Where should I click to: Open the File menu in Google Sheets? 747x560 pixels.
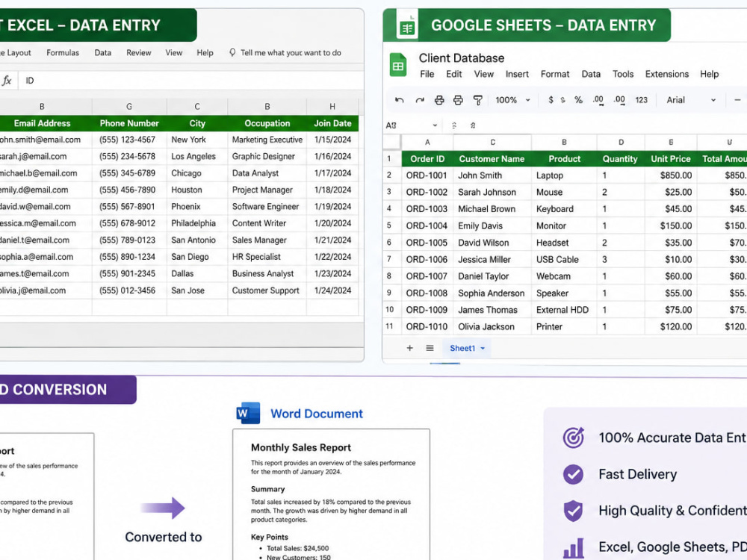pos(427,74)
